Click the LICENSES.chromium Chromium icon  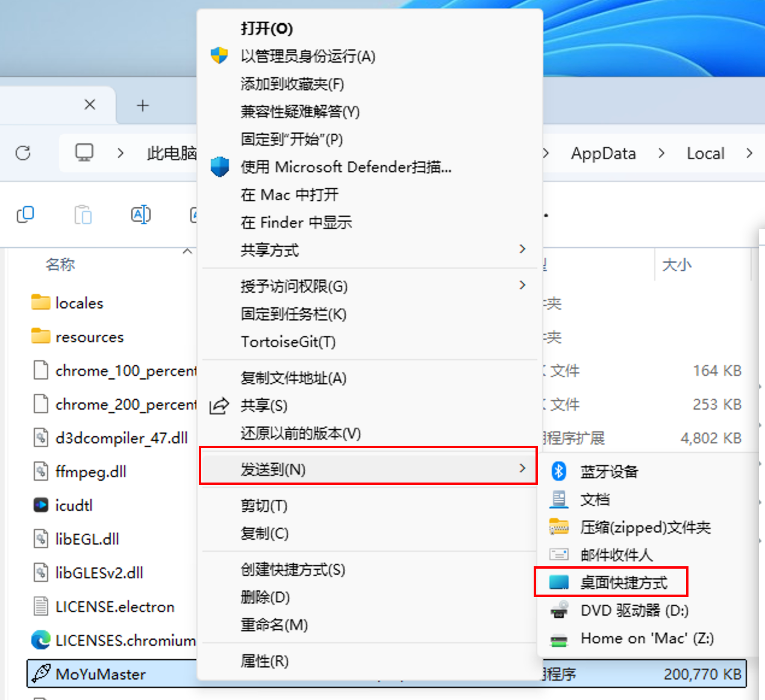point(40,640)
